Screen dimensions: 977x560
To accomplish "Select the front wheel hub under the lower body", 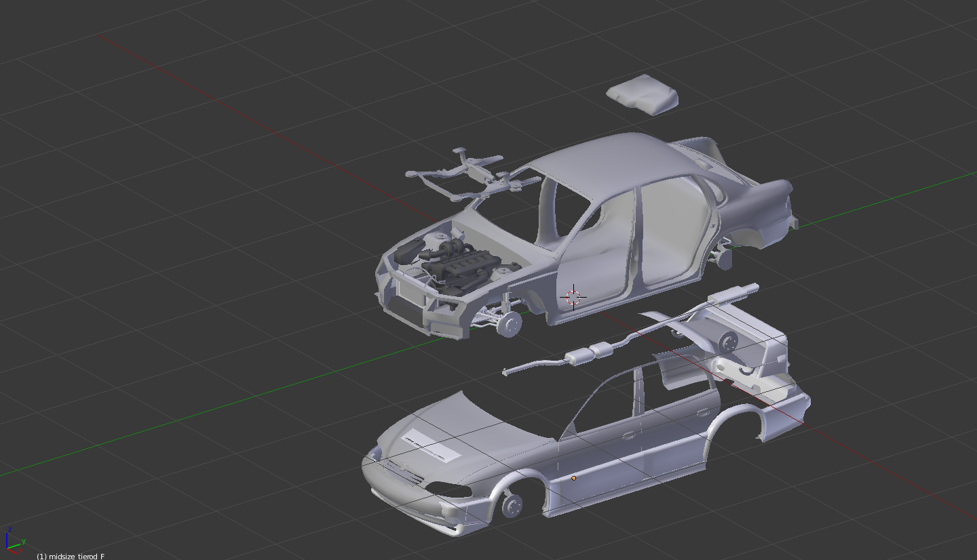I will (512, 504).
